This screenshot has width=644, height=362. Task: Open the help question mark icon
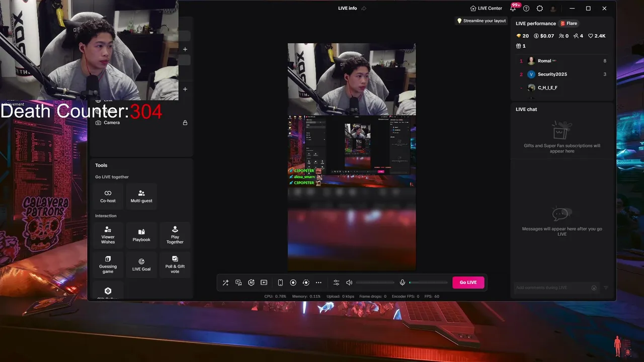(526, 9)
